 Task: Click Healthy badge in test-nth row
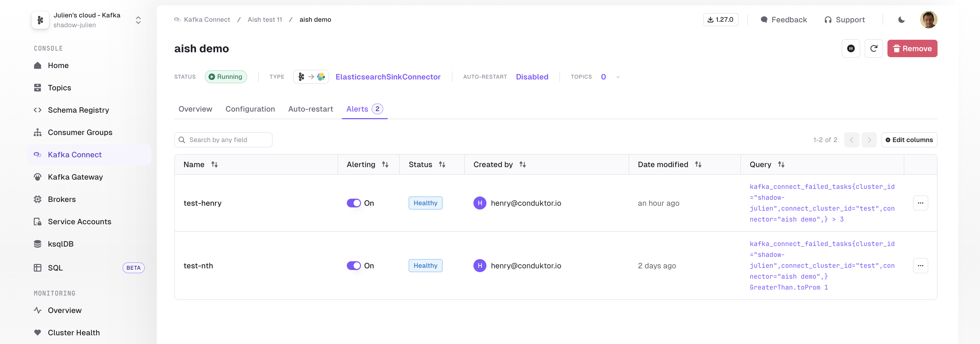(x=425, y=266)
